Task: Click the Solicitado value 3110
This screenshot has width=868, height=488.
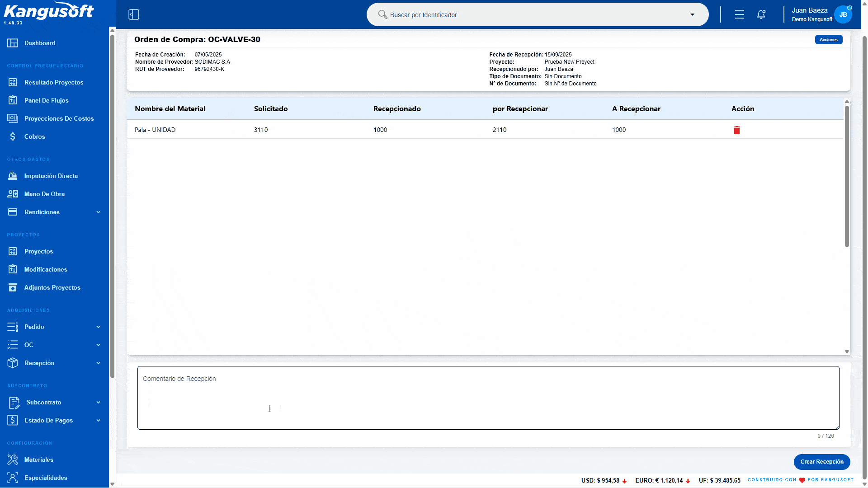Action: click(261, 130)
